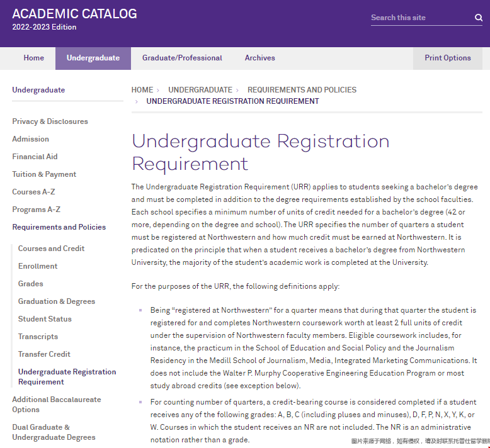Open REQUIREMENTS AND POLICIES breadcrumb link
The width and height of the screenshot is (490, 448).
point(302,90)
